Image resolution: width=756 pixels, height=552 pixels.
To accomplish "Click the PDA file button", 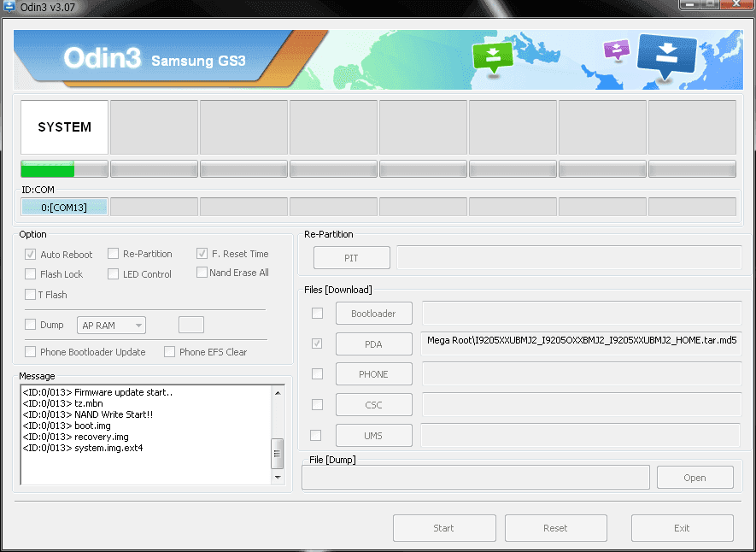I will click(373, 344).
